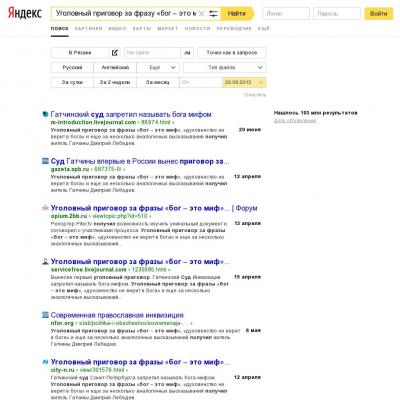Click the «Найти» search button
Screen dimensions: 400x400
click(237, 14)
